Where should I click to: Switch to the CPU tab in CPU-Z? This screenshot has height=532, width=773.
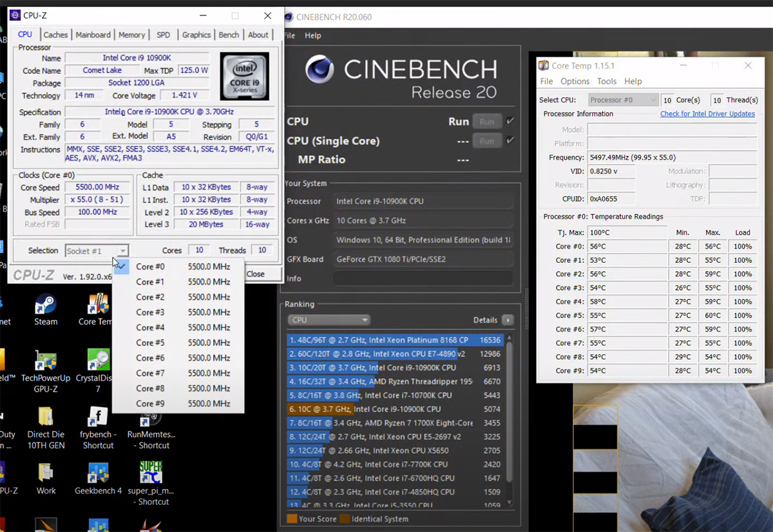pyautogui.click(x=25, y=35)
